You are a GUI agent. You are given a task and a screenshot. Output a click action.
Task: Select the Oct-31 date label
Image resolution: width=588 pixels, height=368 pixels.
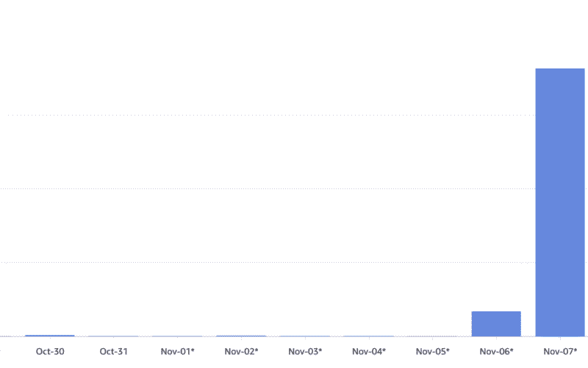pos(113,352)
